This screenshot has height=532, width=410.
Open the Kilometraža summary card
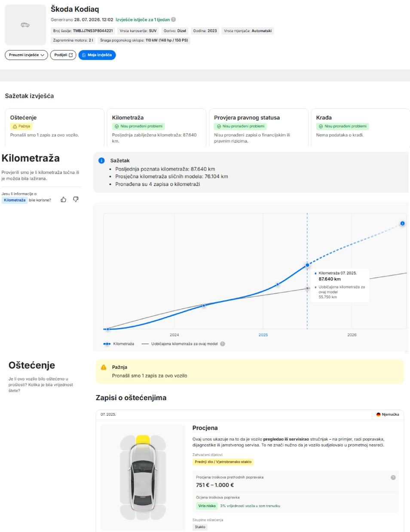click(156, 128)
